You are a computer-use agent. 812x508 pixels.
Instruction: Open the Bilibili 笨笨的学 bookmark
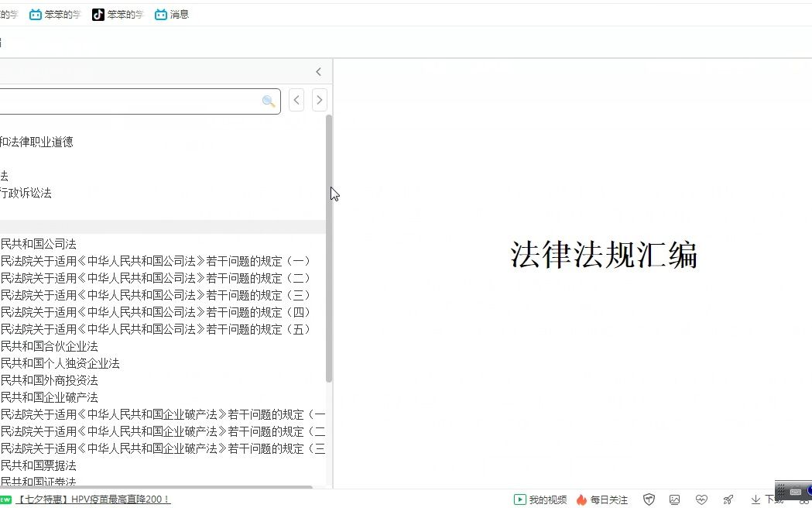coord(55,14)
